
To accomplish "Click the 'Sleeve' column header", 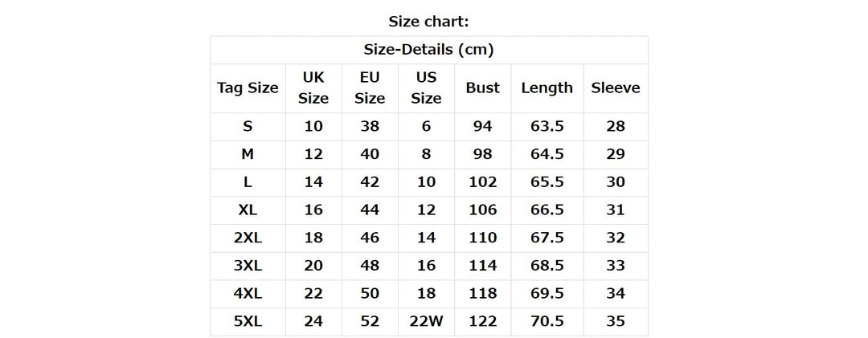I will tap(616, 88).
